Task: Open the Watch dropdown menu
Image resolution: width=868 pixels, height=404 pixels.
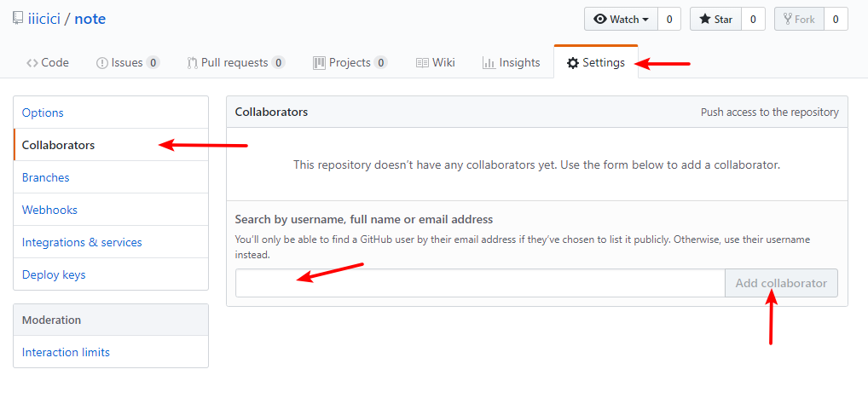Action: (621, 20)
